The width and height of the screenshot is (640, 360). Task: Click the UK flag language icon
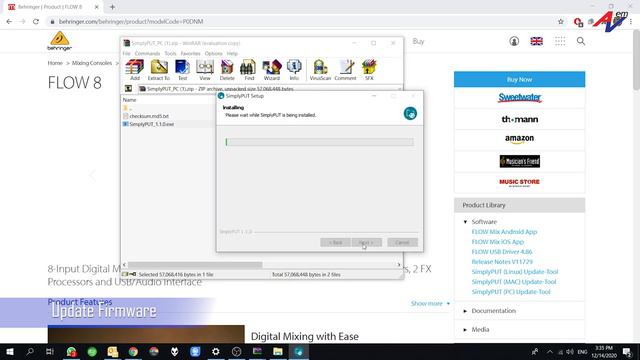[x=536, y=41]
